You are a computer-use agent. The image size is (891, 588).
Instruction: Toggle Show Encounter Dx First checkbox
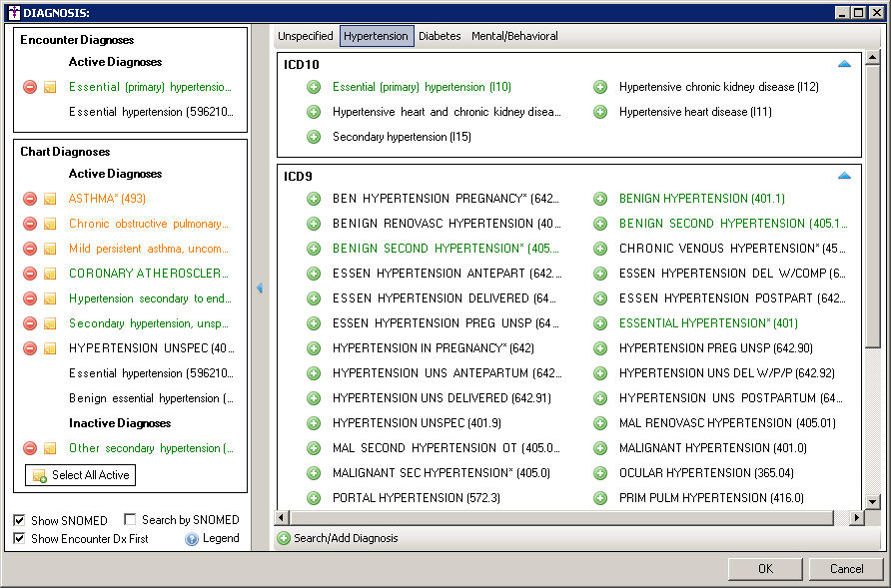[x=21, y=539]
